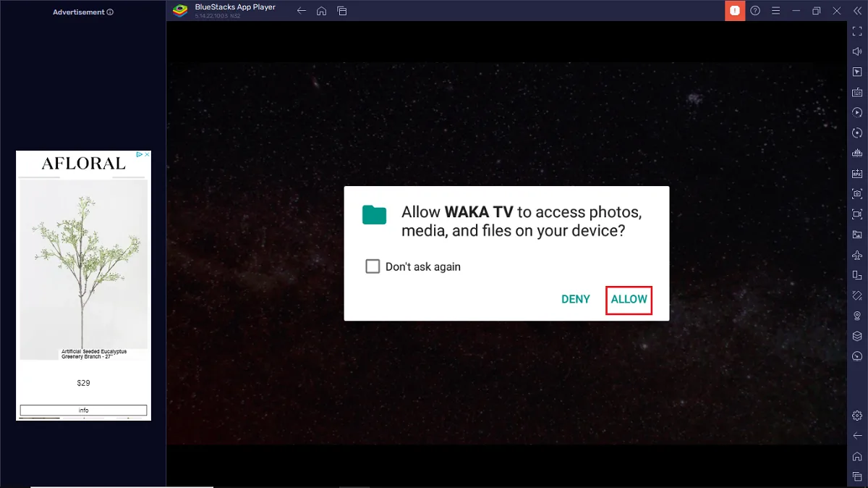Check the "Don't ask again" checkbox
868x488 pixels.
pos(373,266)
